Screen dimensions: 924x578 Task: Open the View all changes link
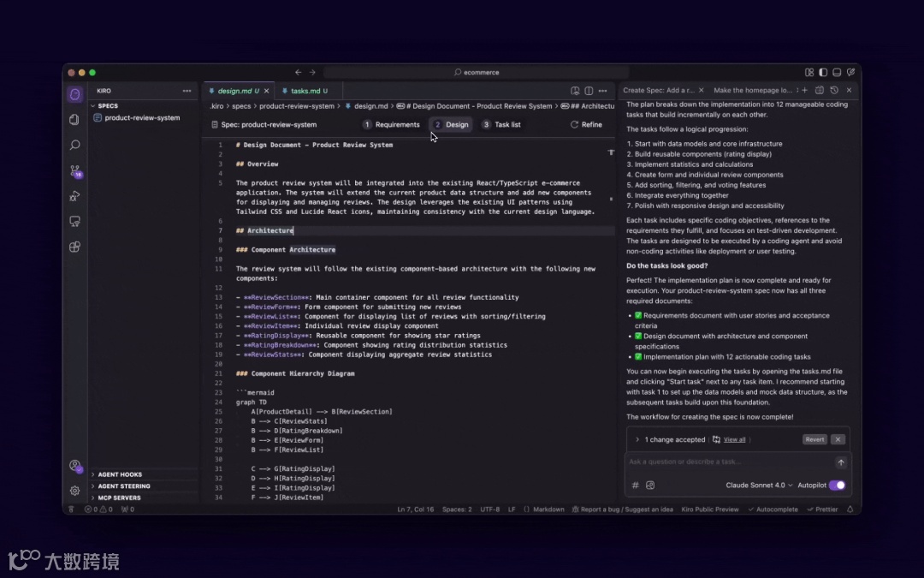point(734,440)
